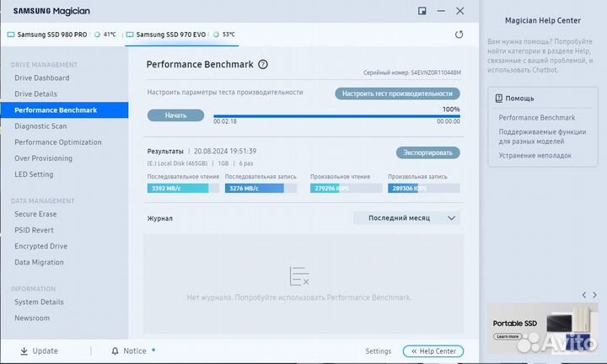This screenshot has width=607, height=364.
Task: Click the Помощь book icon
Action: pyautogui.click(x=499, y=99)
